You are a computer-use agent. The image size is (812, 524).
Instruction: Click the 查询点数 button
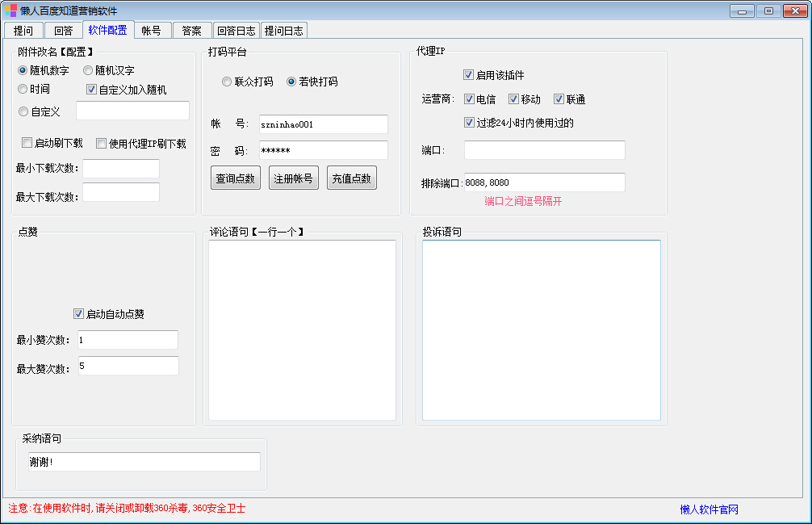[236, 178]
